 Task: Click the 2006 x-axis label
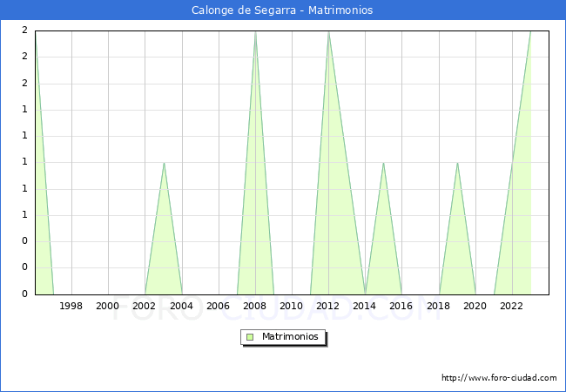point(218,306)
